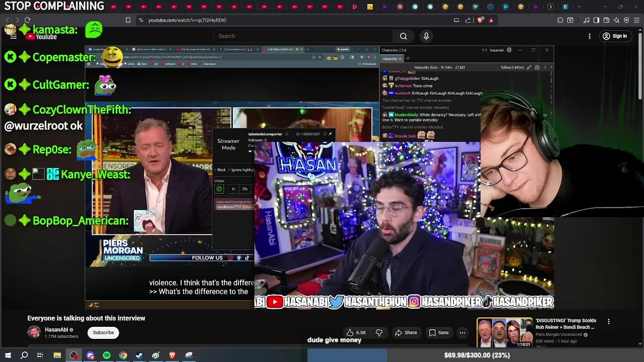Viewport: 644px width, 362px height.
Task: Focus the YouTube Search input field
Action: (x=303, y=36)
